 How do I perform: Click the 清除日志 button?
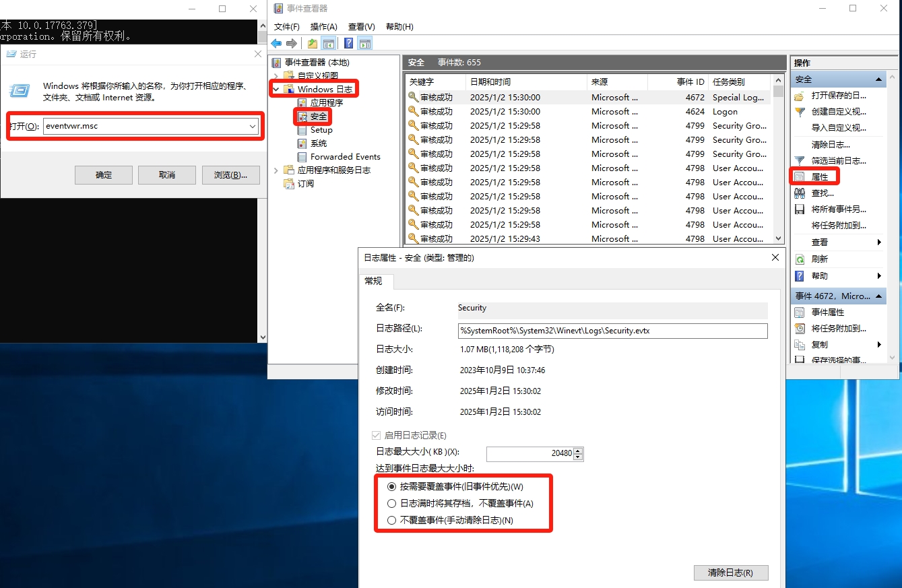731,573
